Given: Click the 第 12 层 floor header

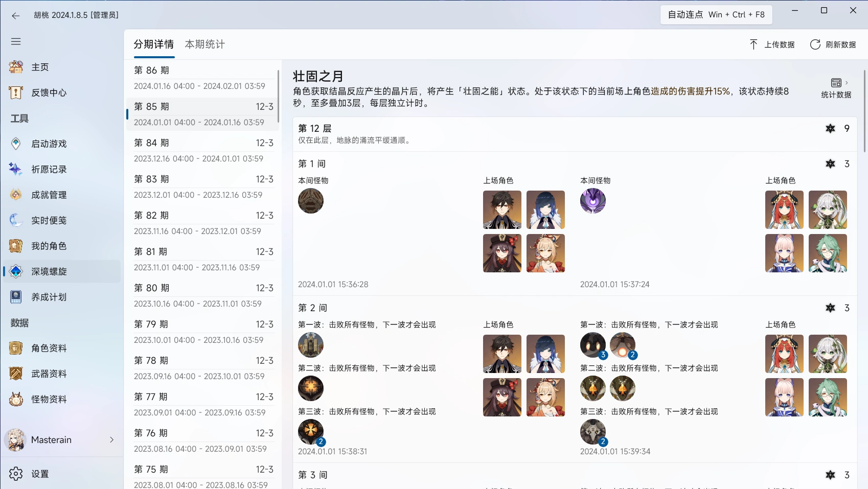Looking at the screenshot, I should pos(575,133).
